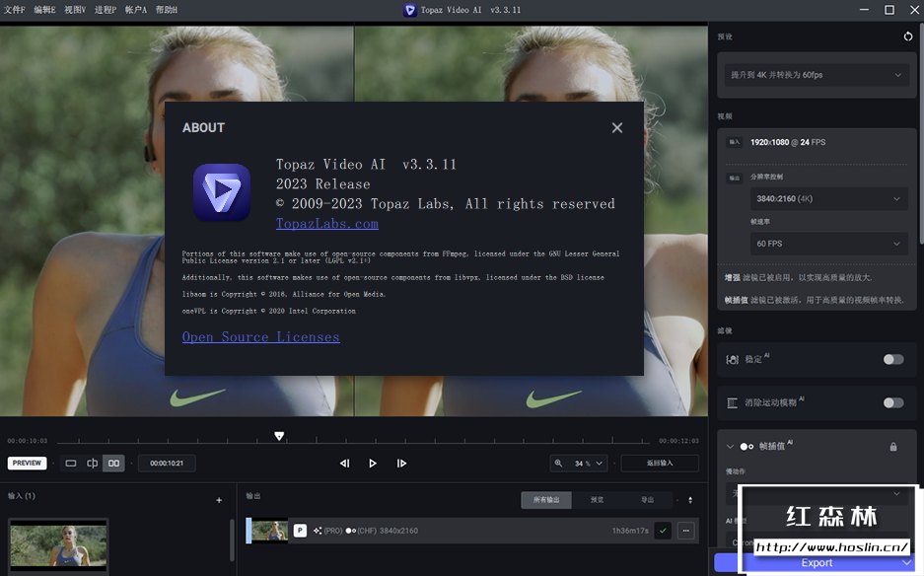Image resolution: width=924 pixels, height=576 pixels.
Task: Click the 帧插值 lock icon
Action: [893, 447]
